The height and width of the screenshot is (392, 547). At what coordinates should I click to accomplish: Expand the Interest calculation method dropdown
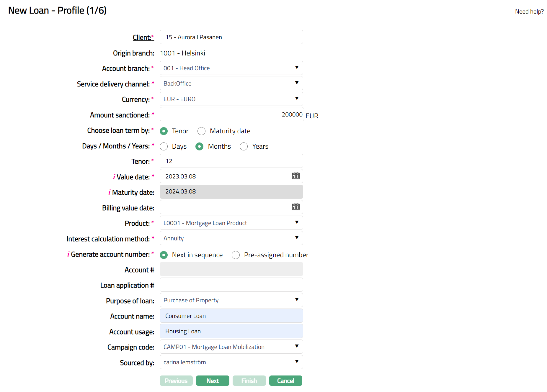(231, 238)
